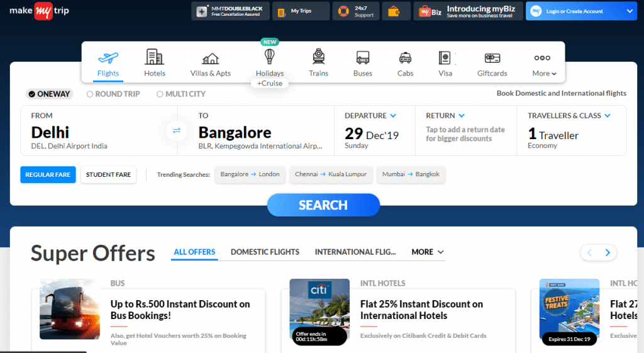The width and height of the screenshot is (644, 353).
Task: Open the Cabs taxi icon
Action: (x=405, y=58)
